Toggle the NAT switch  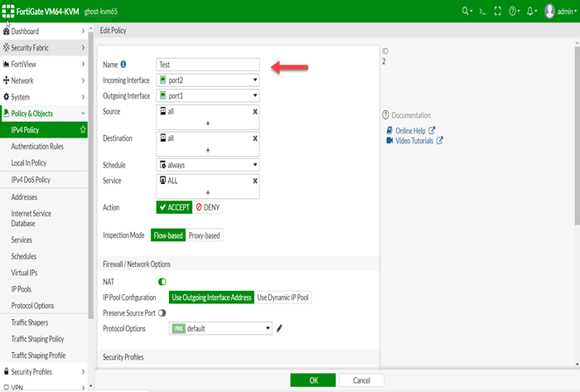coord(162,282)
